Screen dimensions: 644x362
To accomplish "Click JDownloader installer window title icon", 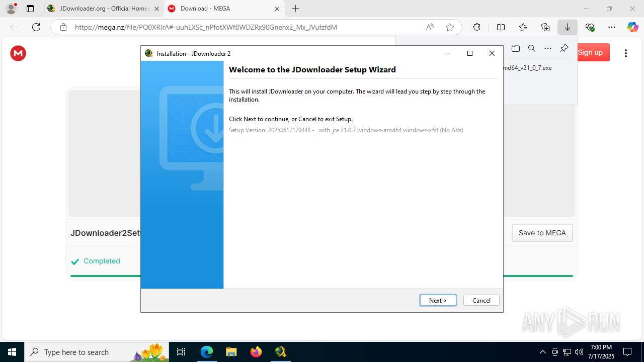I will click(148, 53).
